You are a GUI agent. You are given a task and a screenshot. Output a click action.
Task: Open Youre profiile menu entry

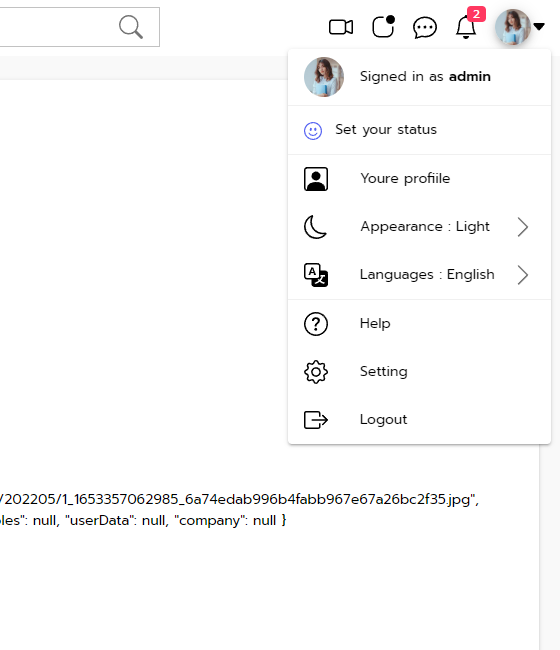click(419, 179)
